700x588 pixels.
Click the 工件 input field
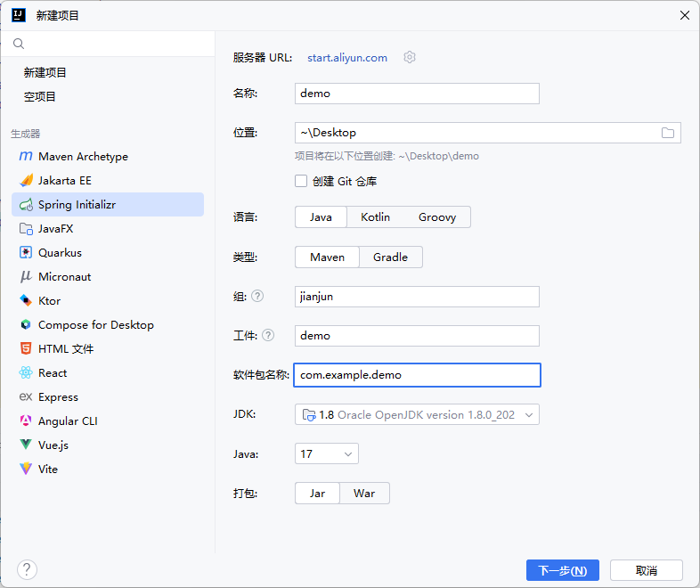pyautogui.click(x=417, y=336)
